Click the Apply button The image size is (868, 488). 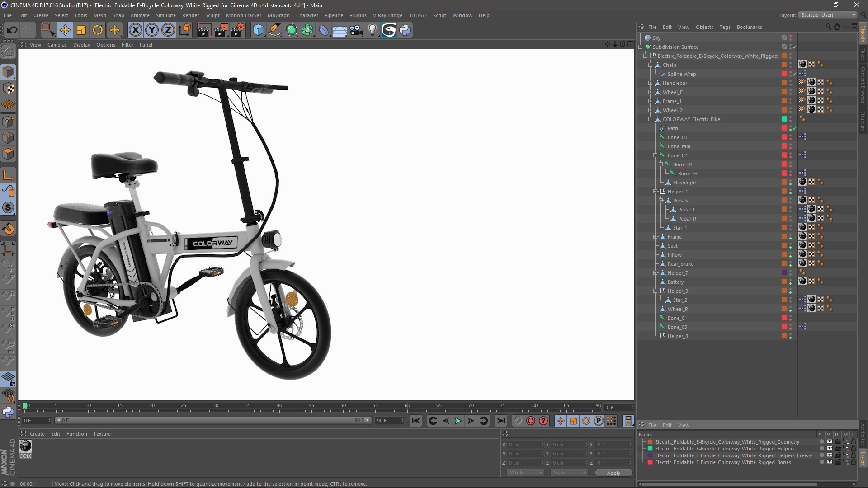tap(613, 473)
